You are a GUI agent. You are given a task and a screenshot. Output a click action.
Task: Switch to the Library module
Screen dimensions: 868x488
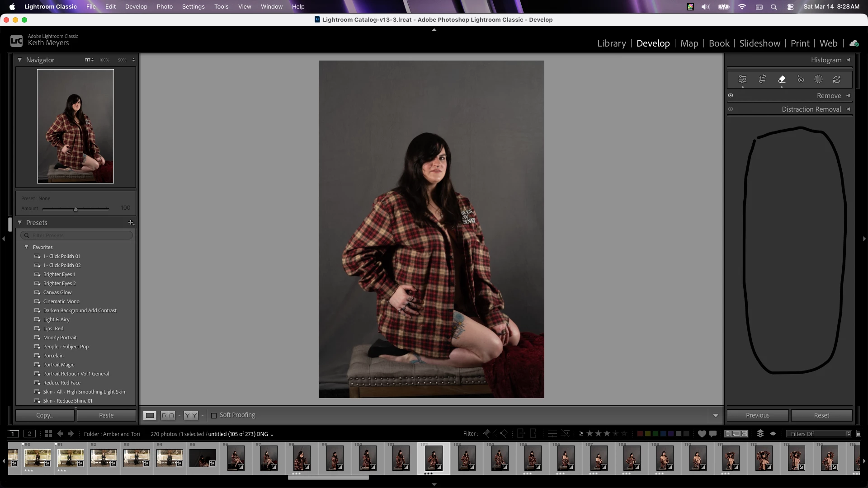click(611, 43)
